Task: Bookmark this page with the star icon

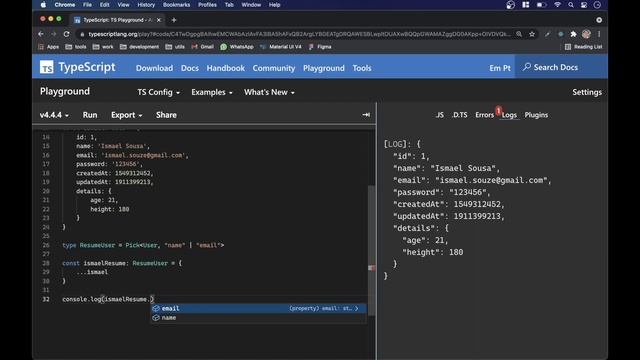Action: point(532,34)
